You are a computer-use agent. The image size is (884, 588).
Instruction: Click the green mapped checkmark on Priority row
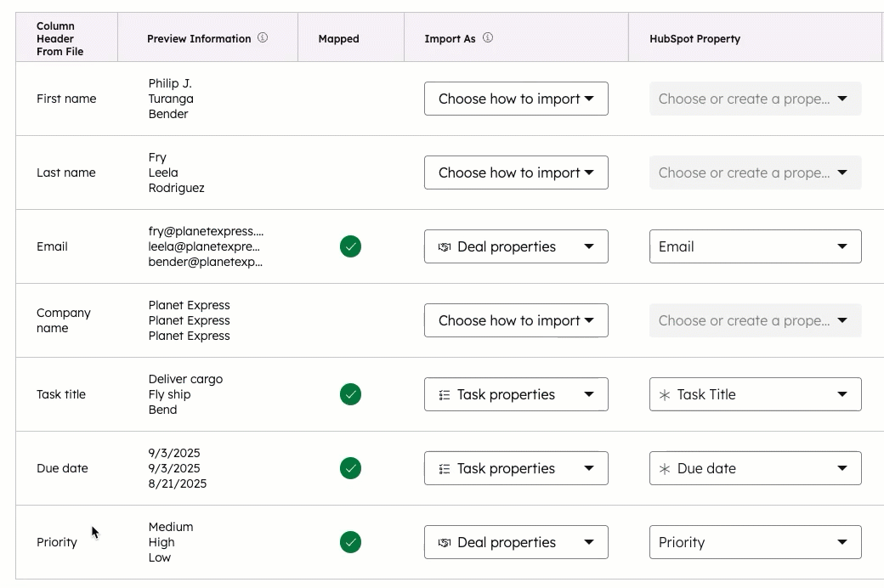(x=351, y=542)
